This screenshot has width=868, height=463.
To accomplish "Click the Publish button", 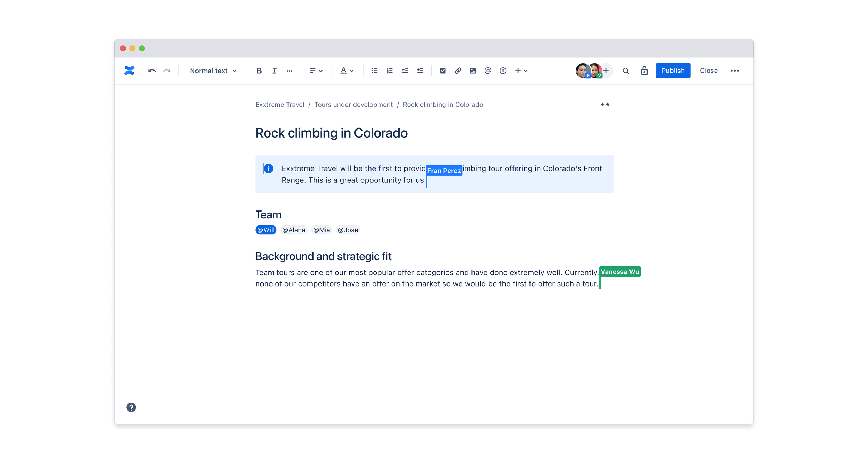I will 673,71.
